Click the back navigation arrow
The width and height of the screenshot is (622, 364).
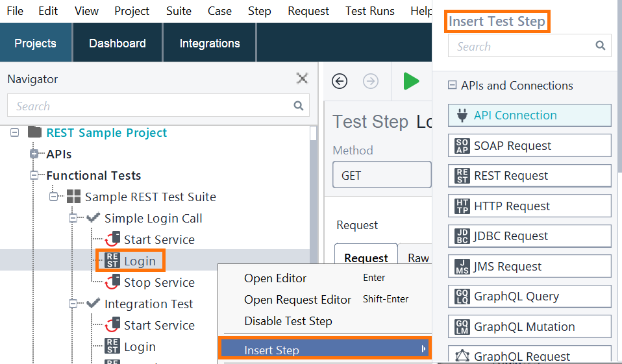(x=340, y=81)
